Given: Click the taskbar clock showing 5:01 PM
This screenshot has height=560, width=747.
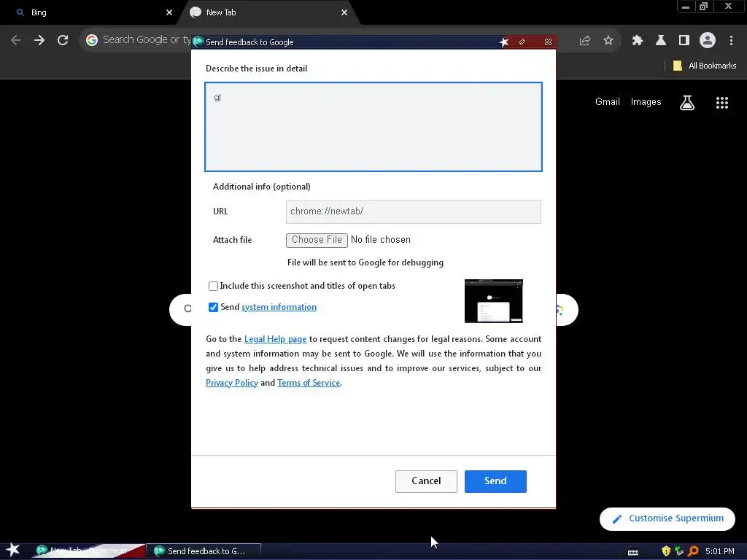Looking at the screenshot, I should 720,551.
